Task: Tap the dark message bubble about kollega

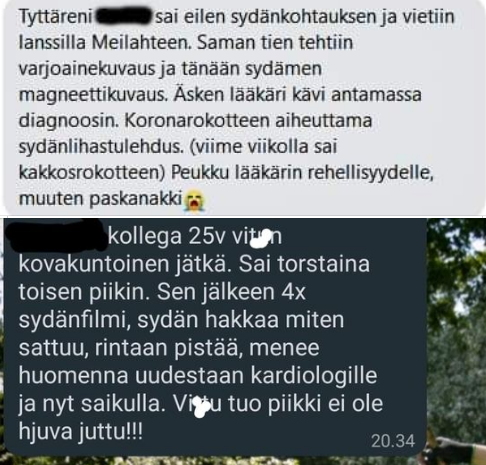Action: pos(215,337)
